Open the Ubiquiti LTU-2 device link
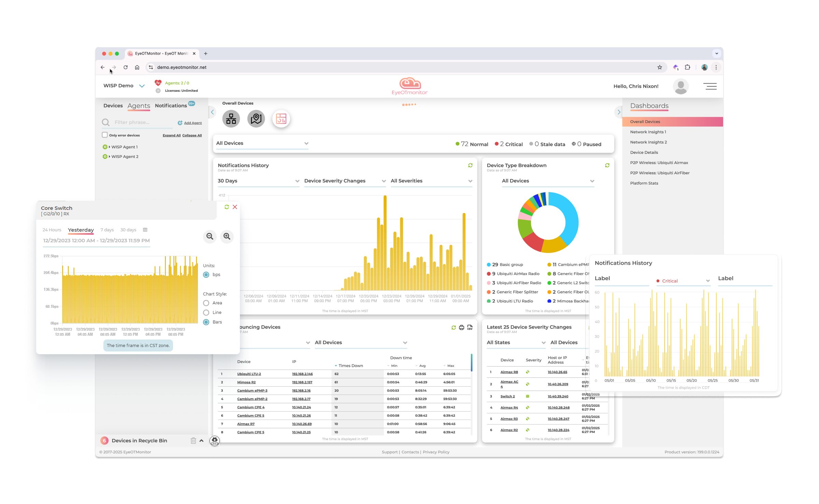 coord(249,374)
